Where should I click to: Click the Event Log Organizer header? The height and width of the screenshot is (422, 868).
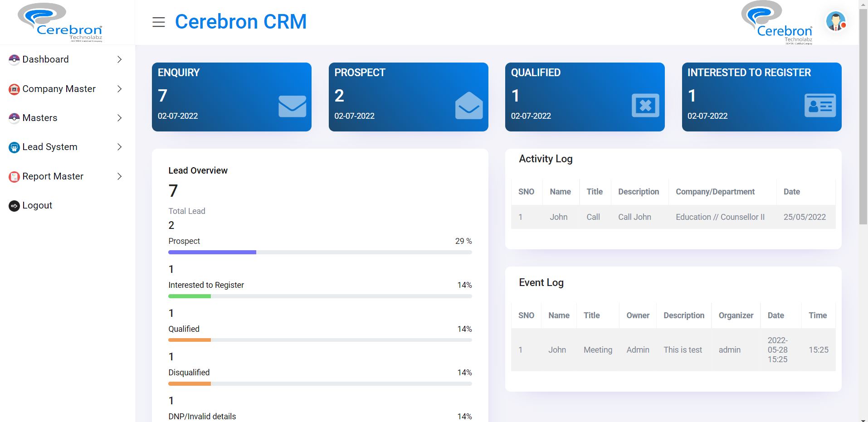point(736,315)
